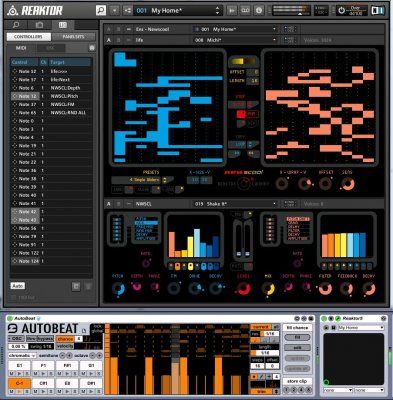Click the fill button under fill chance
This screenshot has width=393, height=400.
[x=297, y=337]
